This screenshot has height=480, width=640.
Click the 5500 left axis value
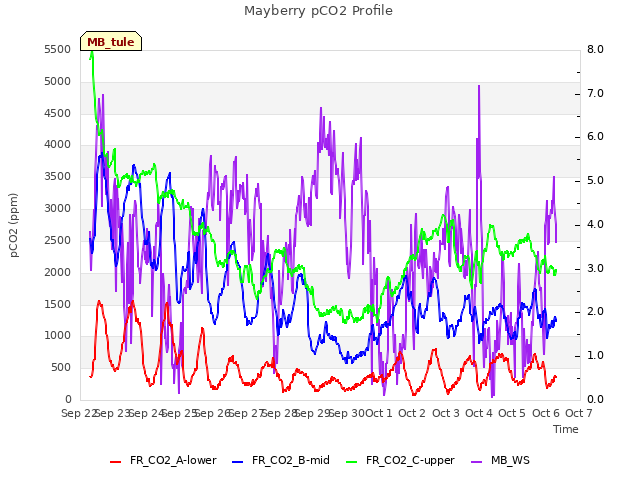pos(58,49)
